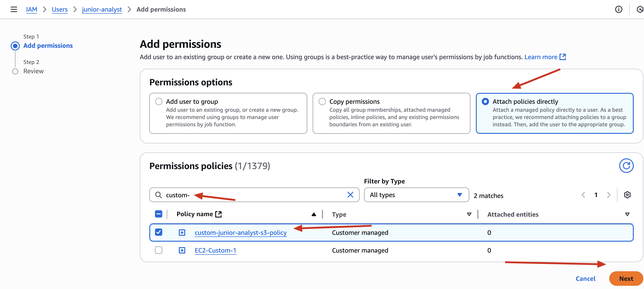Go to next page of policies

[609, 195]
